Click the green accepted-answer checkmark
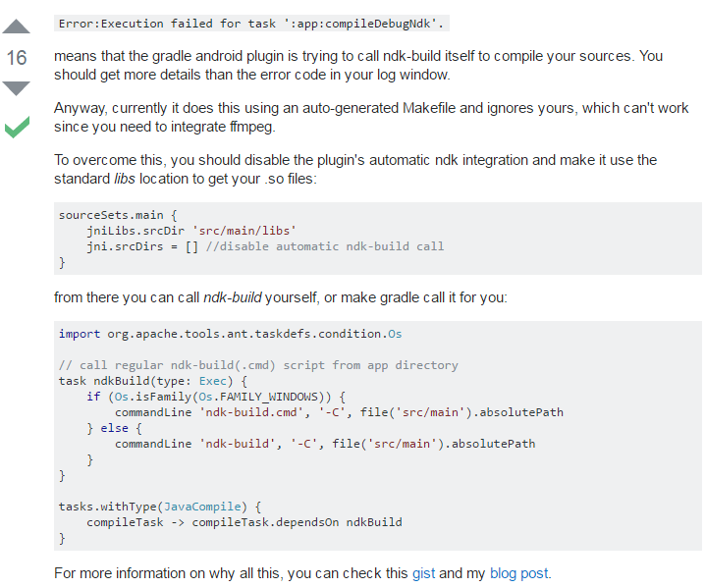 coord(18,127)
